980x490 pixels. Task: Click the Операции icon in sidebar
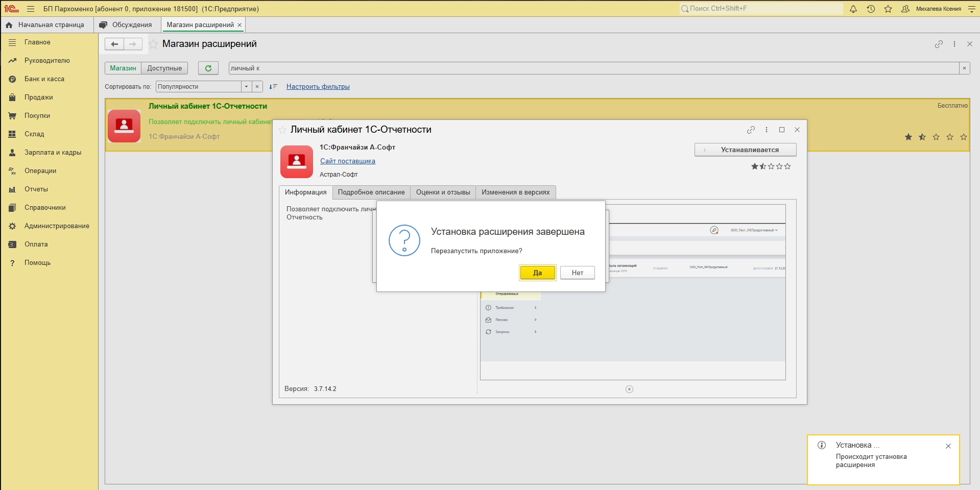click(x=12, y=171)
